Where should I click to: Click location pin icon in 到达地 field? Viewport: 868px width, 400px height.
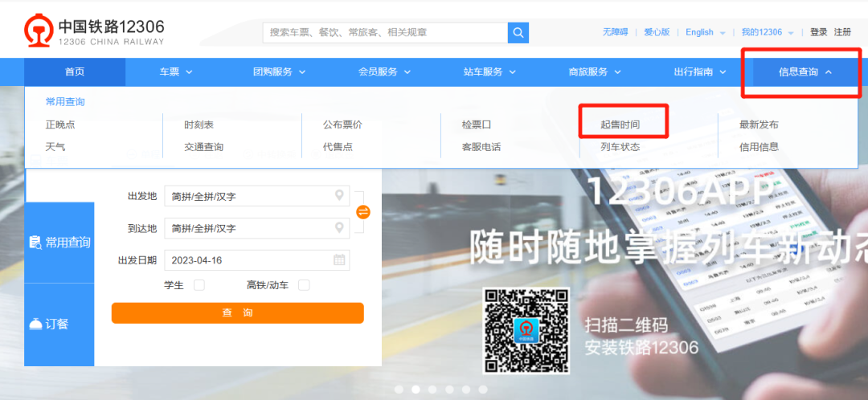(339, 228)
